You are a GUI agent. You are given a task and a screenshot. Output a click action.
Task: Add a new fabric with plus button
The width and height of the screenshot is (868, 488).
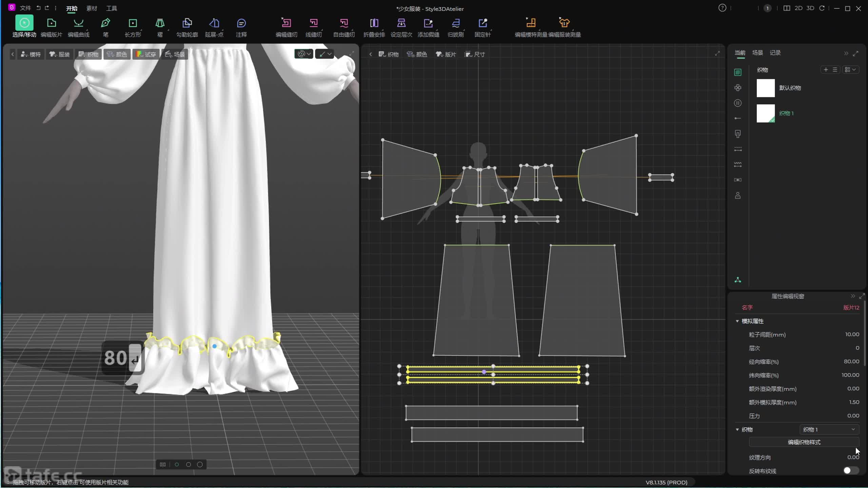coord(826,69)
